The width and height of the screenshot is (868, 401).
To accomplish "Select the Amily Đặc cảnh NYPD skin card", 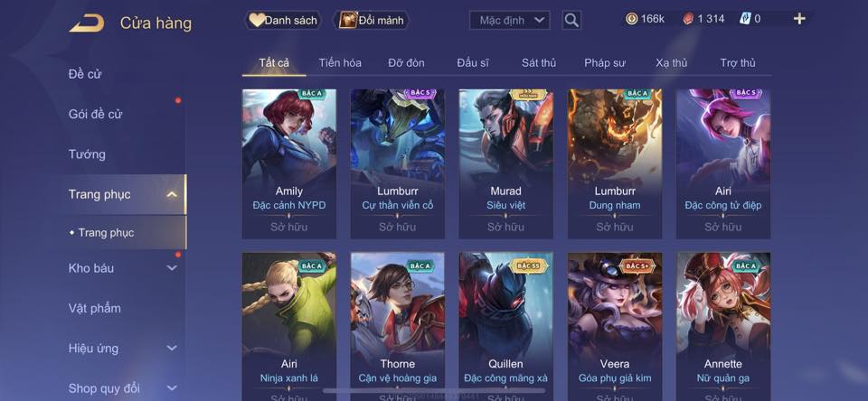I will [289, 164].
